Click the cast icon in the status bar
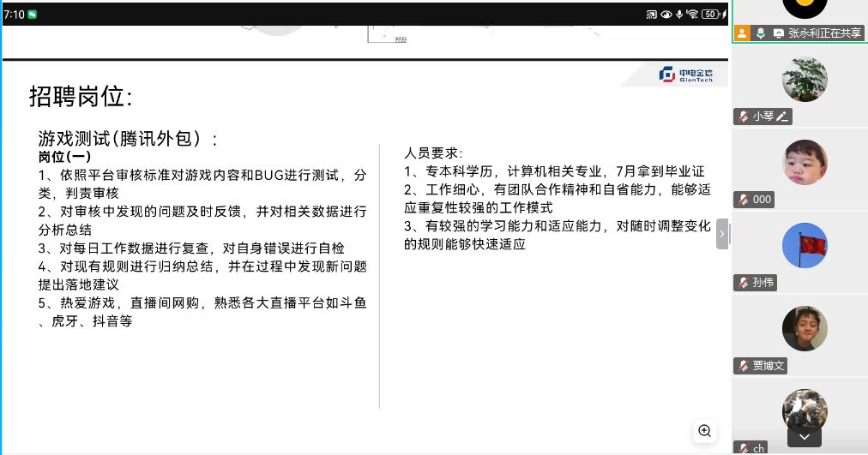The image size is (868, 455). 651,15
